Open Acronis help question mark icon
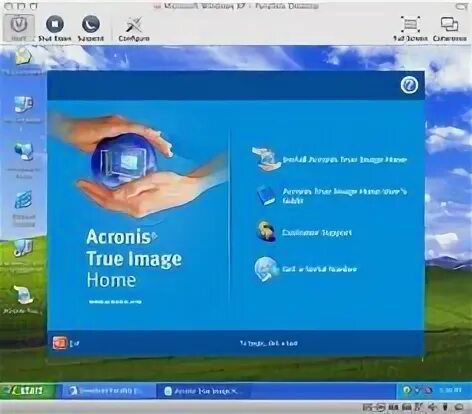This screenshot has width=472, height=414. point(409,85)
